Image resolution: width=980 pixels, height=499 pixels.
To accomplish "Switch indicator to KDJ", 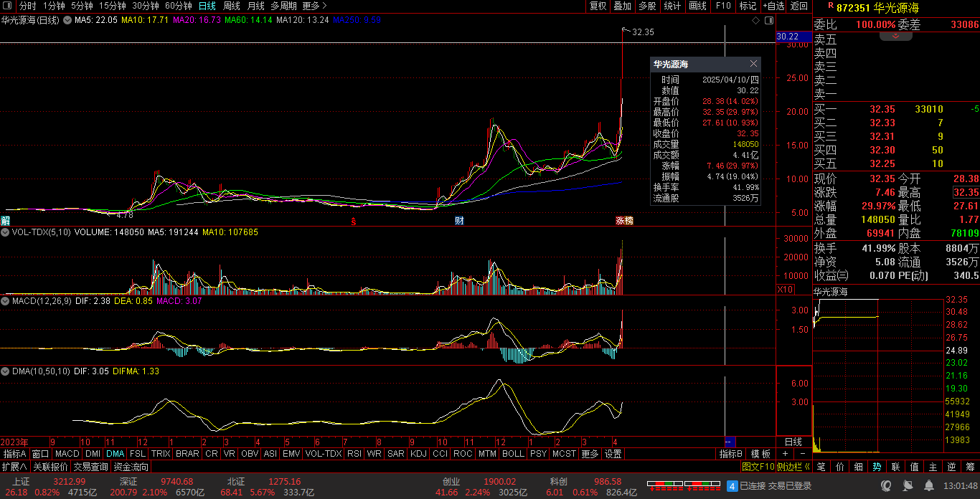I will click(418, 454).
